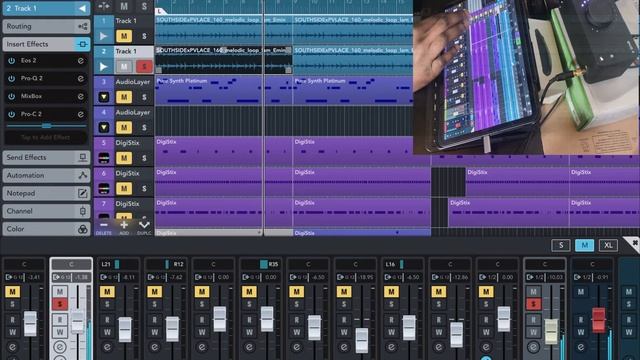The image size is (640, 360).
Task: Open the Eos 2 editor via its e icon
Action: pyautogui.click(x=81, y=60)
